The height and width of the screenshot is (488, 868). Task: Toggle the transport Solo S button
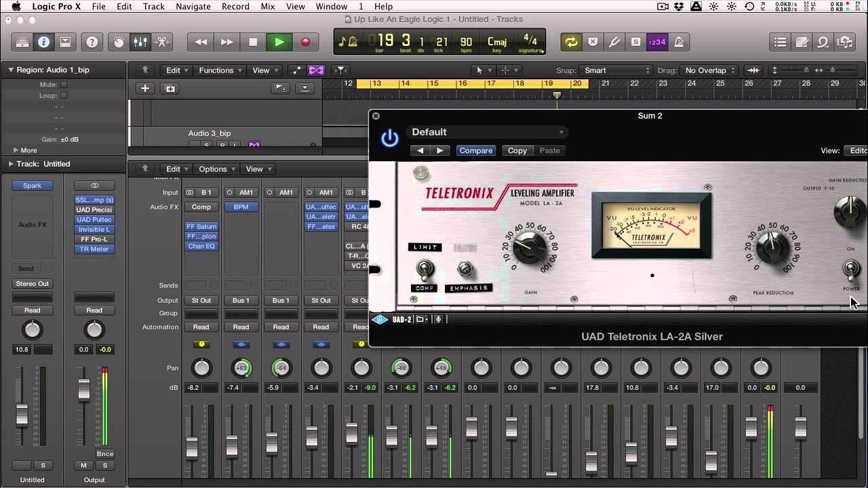click(x=635, y=42)
